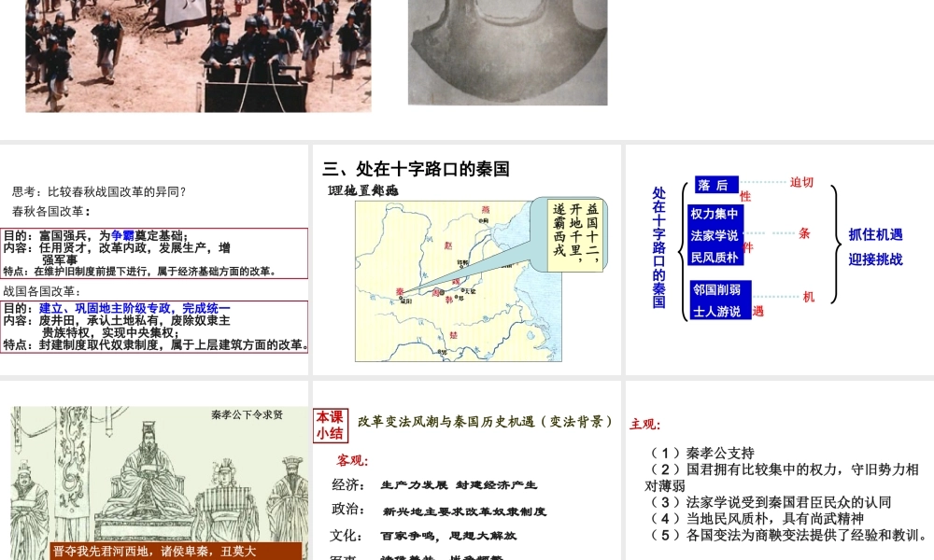Screen dimensions: 934x560
Task: Click the 本课小结 red-bordered box
Action: (331, 425)
